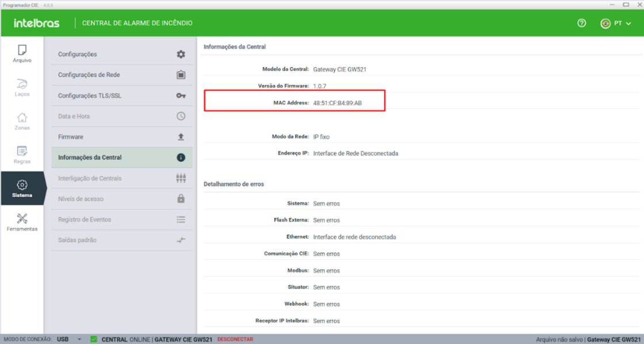Open the Regras sidebar section
This screenshot has height=344, width=644.
click(x=22, y=154)
